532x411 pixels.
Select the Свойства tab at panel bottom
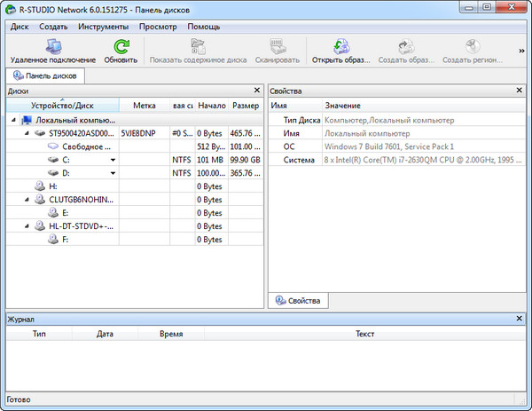tap(298, 302)
